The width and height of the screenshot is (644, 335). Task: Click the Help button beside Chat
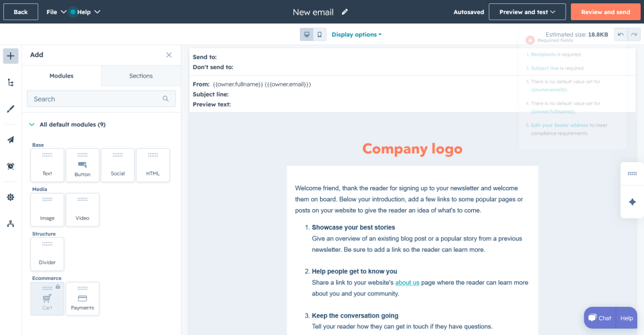pos(627,318)
